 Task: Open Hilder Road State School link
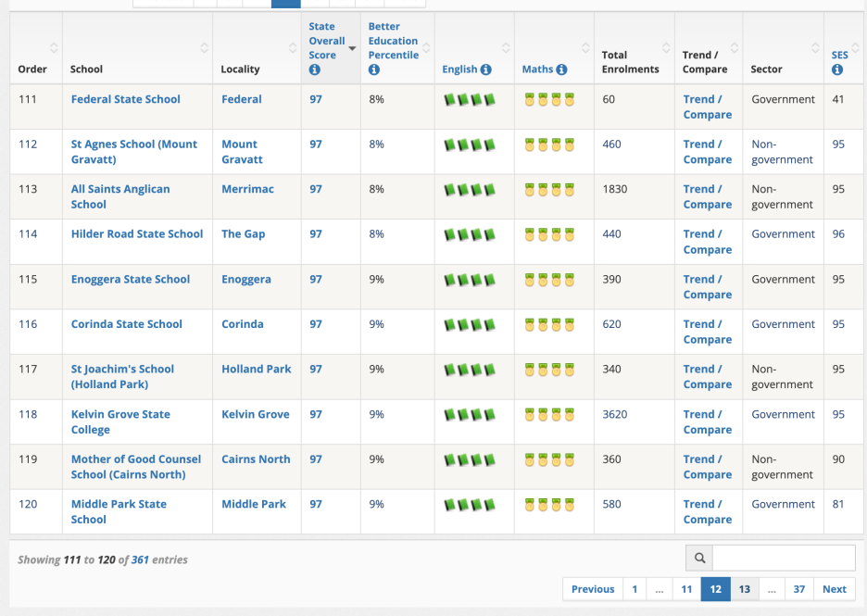click(137, 234)
